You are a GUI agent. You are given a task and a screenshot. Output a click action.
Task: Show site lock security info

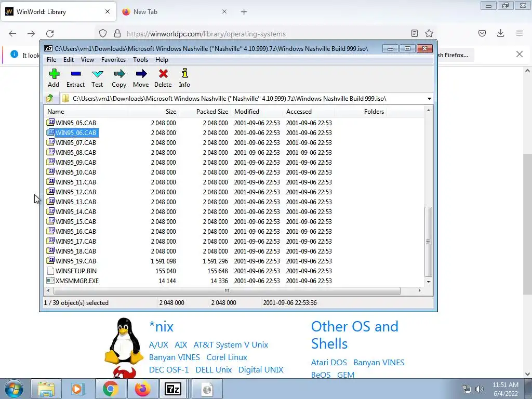[x=117, y=33]
